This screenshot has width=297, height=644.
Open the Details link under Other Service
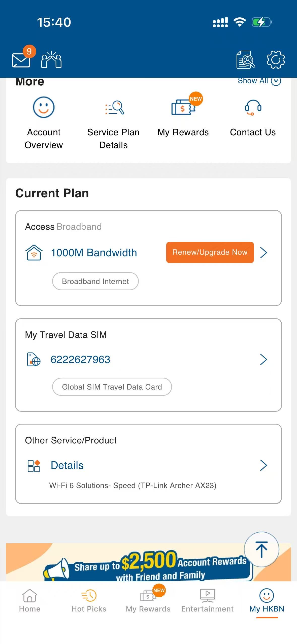coord(67,465)
